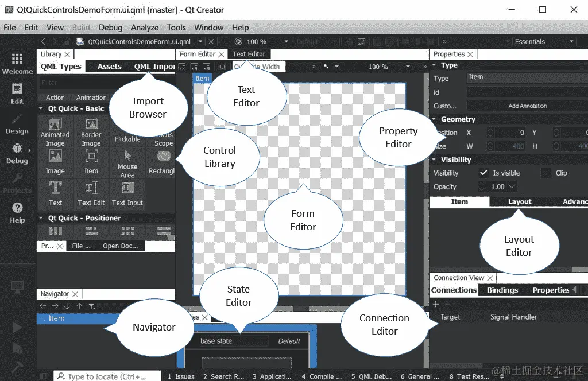This screenshot has width=588, height=381.
Task: Open the Tools menu
Action: [176, 28]
